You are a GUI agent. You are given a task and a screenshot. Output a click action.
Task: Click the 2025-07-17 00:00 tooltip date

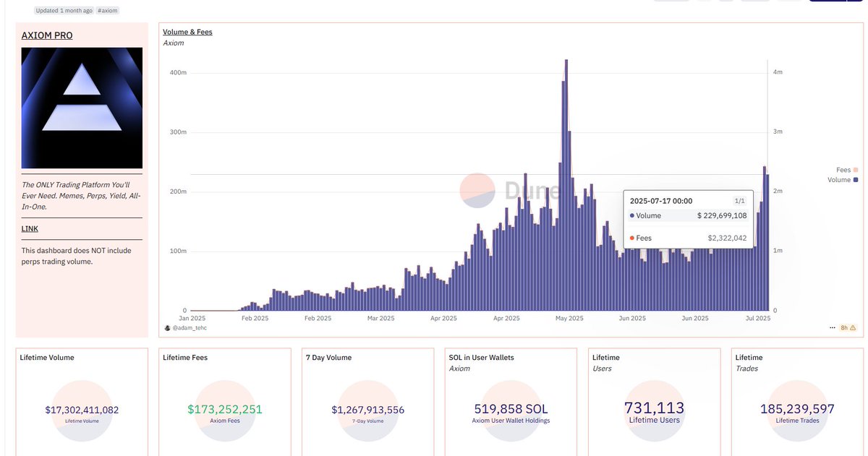coord(661,201)
